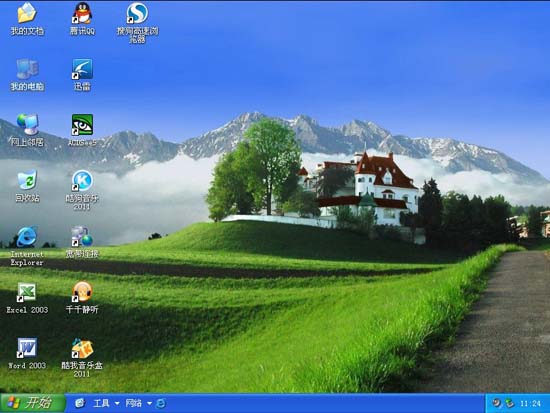
Task: Select the Tencent QQ penguin icon
Action: click(82, 13)
